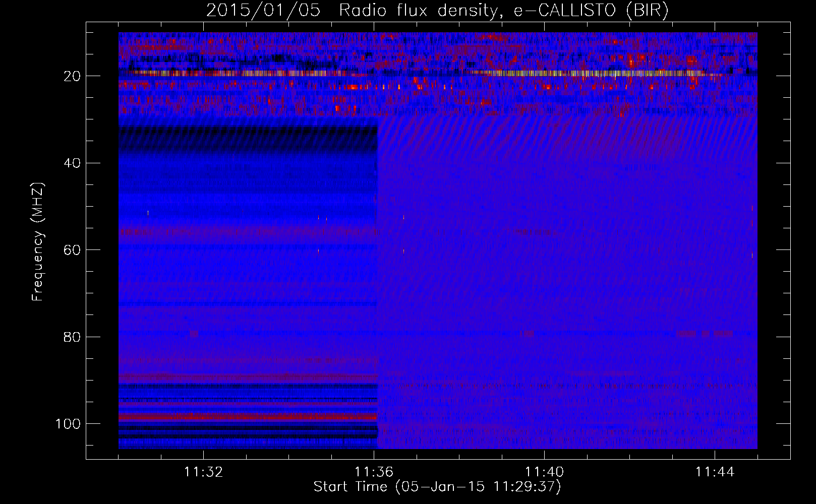Click the '60' frequency tick label

[72, 250]
